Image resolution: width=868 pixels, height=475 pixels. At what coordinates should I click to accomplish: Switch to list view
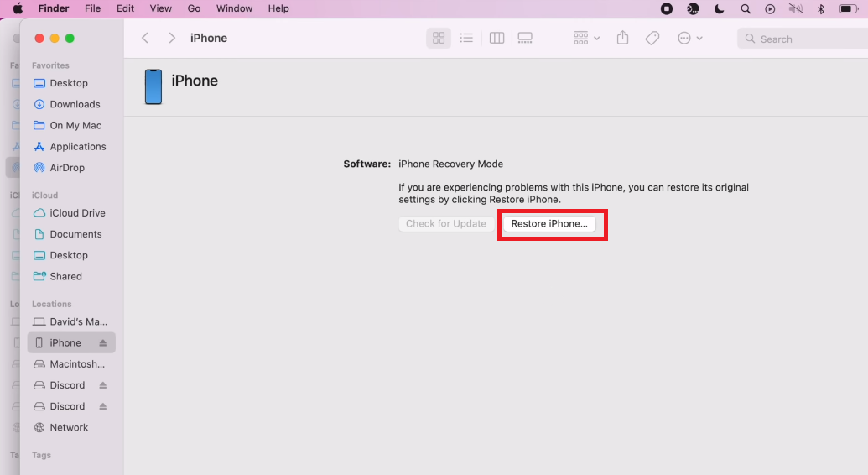point(466,38)
